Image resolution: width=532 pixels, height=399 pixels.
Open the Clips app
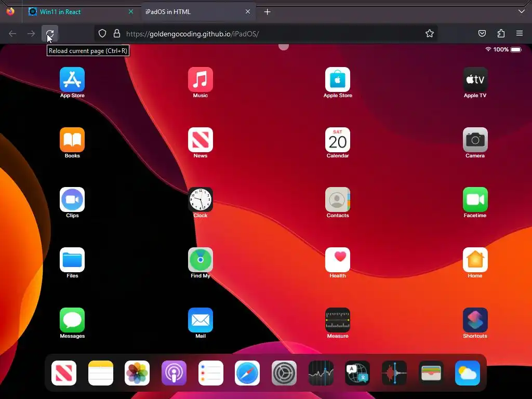tap(72, 199)
